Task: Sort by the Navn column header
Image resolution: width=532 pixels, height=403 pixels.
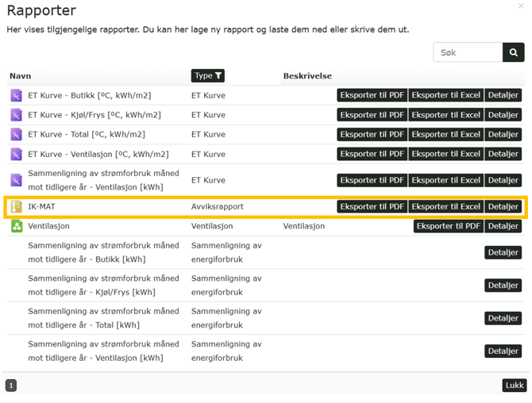Action: [20, 76]
